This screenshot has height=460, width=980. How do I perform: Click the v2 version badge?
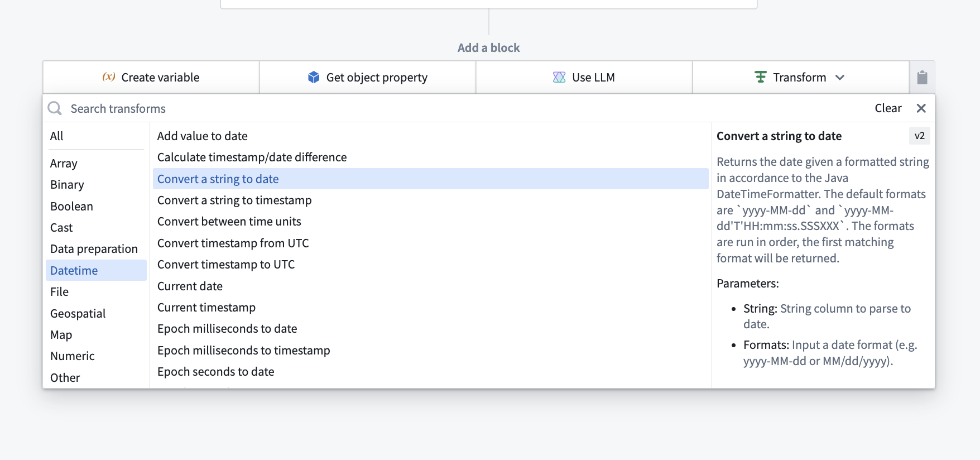click(919, 136)
